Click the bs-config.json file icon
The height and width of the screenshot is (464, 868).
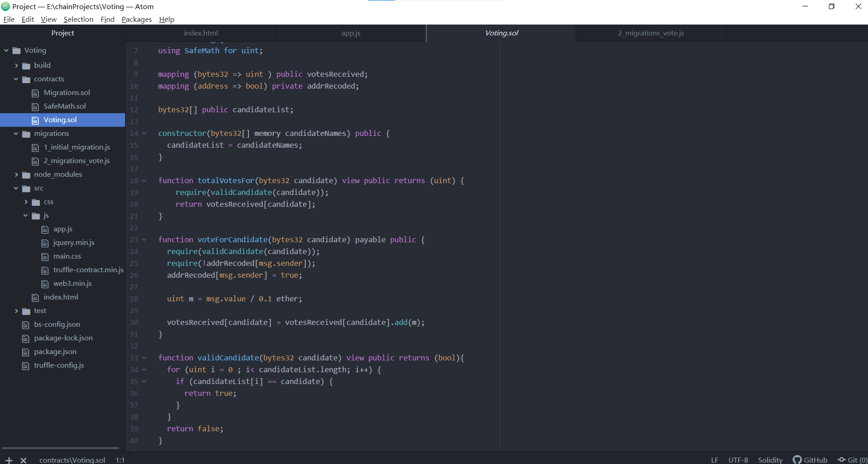click(26, 325)
